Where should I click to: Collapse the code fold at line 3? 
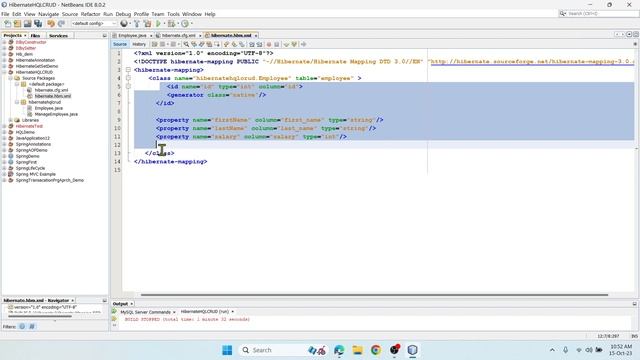click(128, 70)
